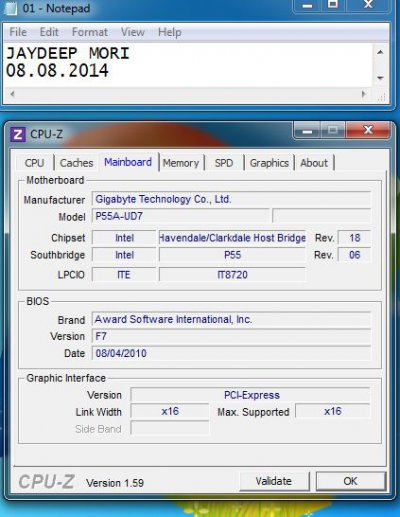
Task: Select the Mainboard tab
Action: pos(128,162)
